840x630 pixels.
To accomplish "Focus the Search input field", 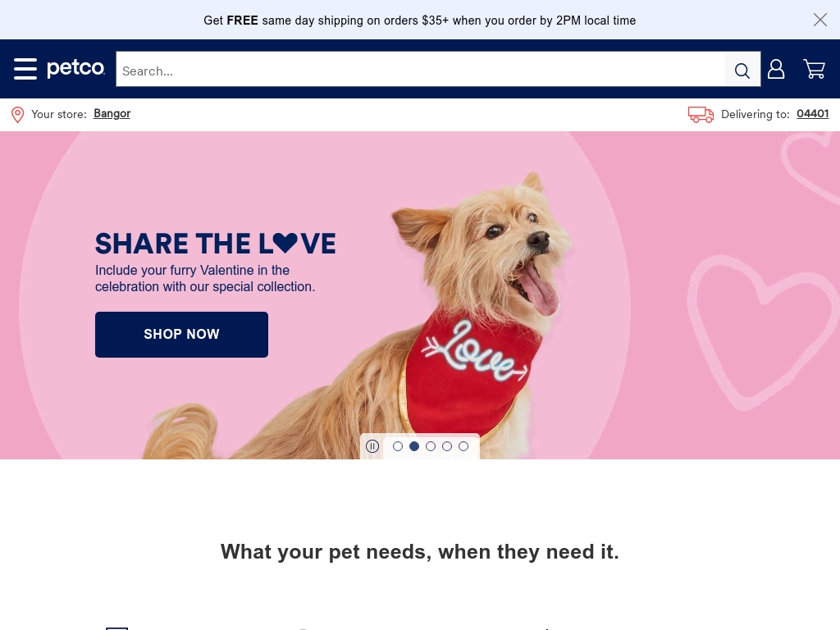I will [x=421, y=70].
